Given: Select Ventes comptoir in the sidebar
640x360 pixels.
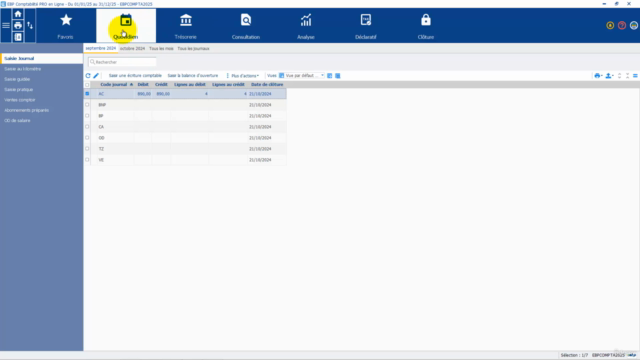Looking at the screenshot, I should click(x=20, y=100).
